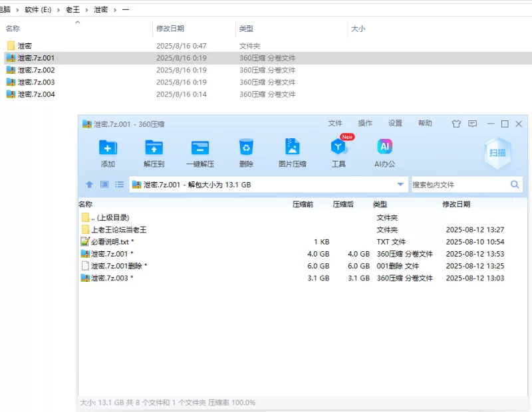Click the 4.0 GB 压缩前 size of 泄密.7z.001
532x412 pixels.
pyautogui.click(x=319, y=254)
